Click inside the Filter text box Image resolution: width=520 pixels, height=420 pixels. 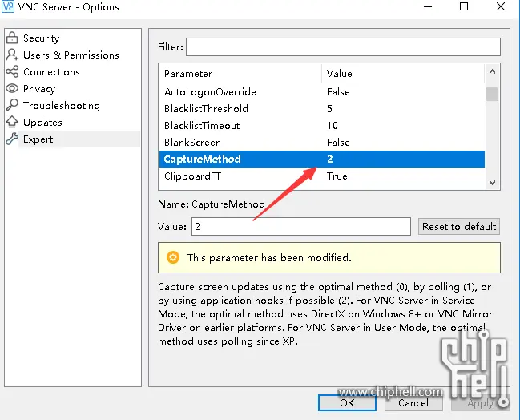(x=343, y=46)
